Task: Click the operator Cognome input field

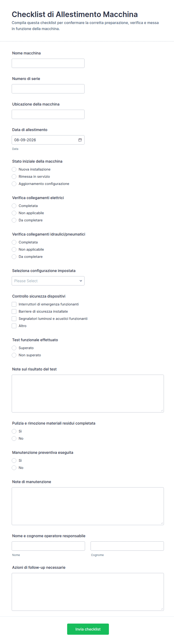Action: pos(127,546)
